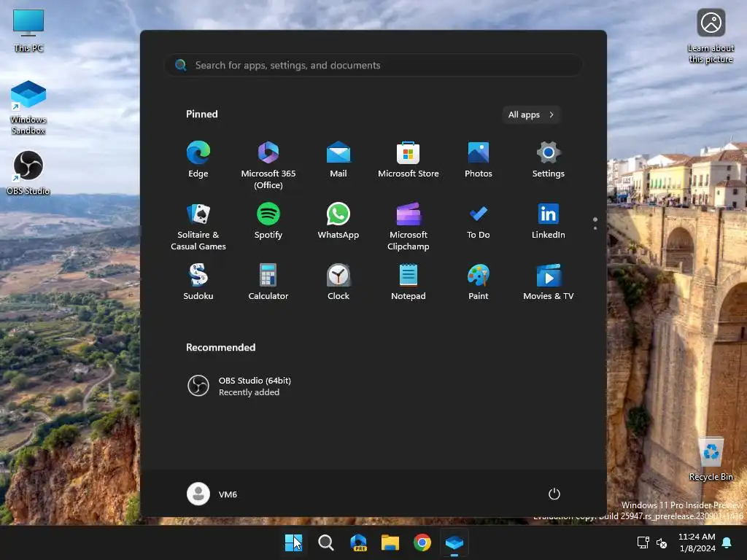Open Solitaire & Casual Games
Screen dimensions: 747x560
198,226
